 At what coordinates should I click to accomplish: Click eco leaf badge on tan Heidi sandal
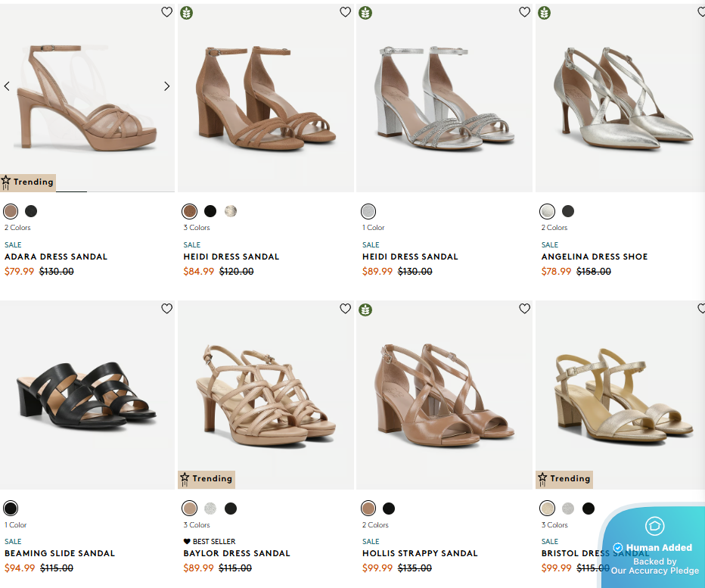pyautogui.click(x=187, y=13)
